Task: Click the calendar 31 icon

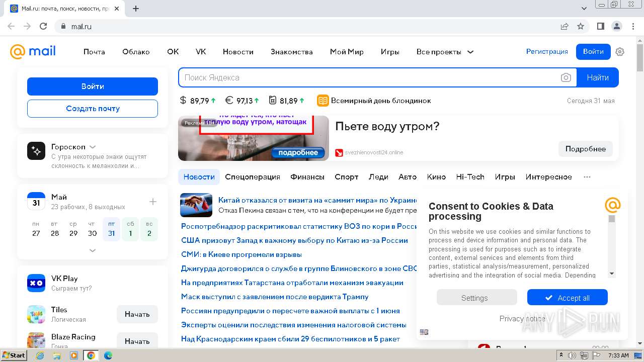Action: [36, 201]
